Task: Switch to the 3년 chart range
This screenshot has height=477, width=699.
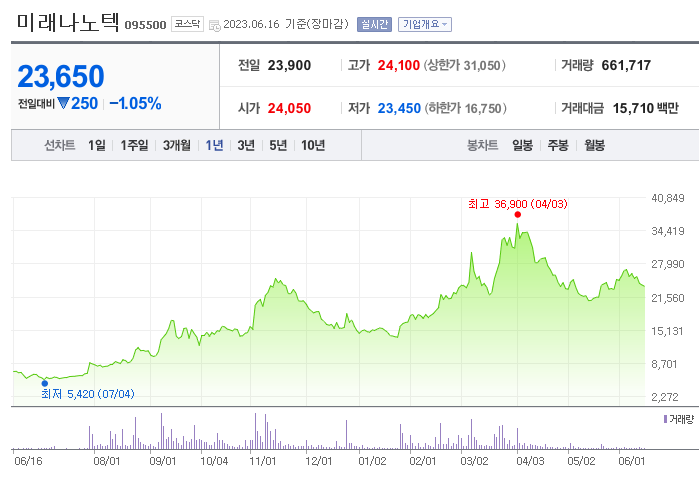Action: click(x=246, y=145)
